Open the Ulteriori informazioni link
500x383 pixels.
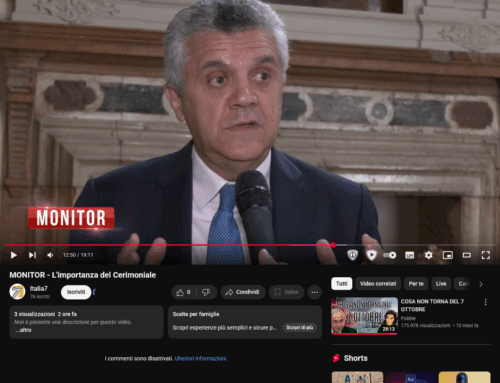pyautogui.click(x=200, y=358)
